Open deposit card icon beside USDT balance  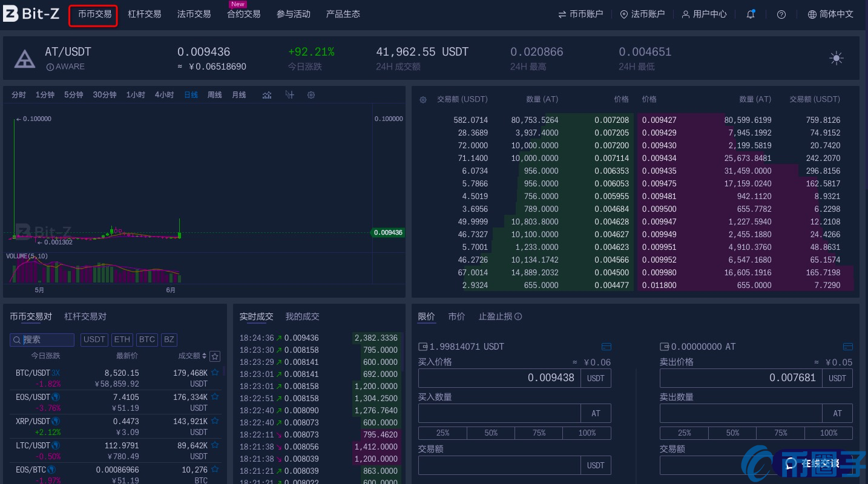point(607,347)
